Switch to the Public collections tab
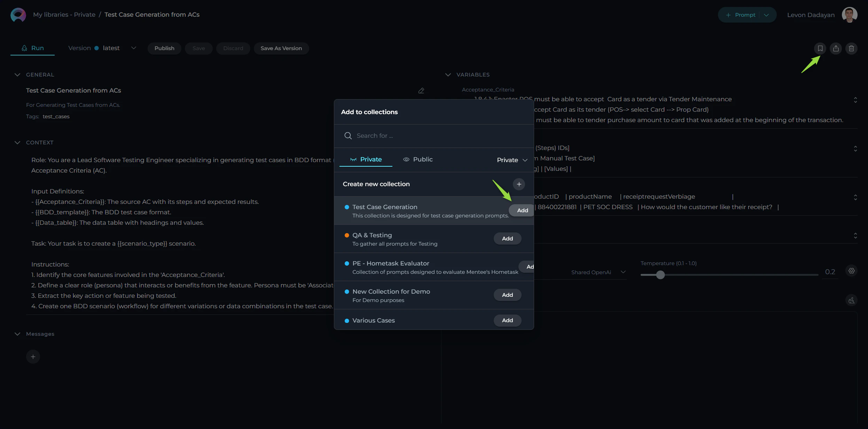Image resolution: width=868 pixels, height=429 pixels. (x=418, y=159)
